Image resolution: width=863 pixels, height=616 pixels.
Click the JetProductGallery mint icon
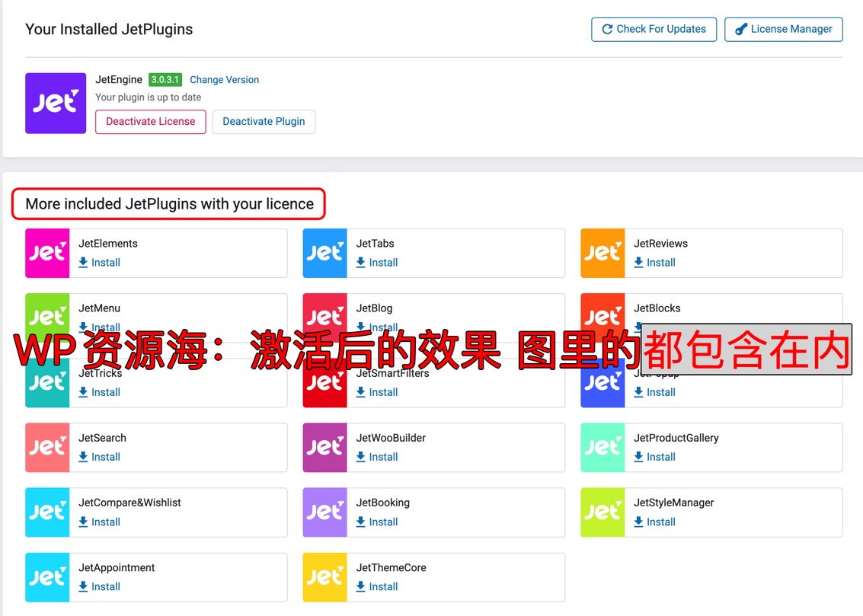pyautogui.click(x=603, y=448)
